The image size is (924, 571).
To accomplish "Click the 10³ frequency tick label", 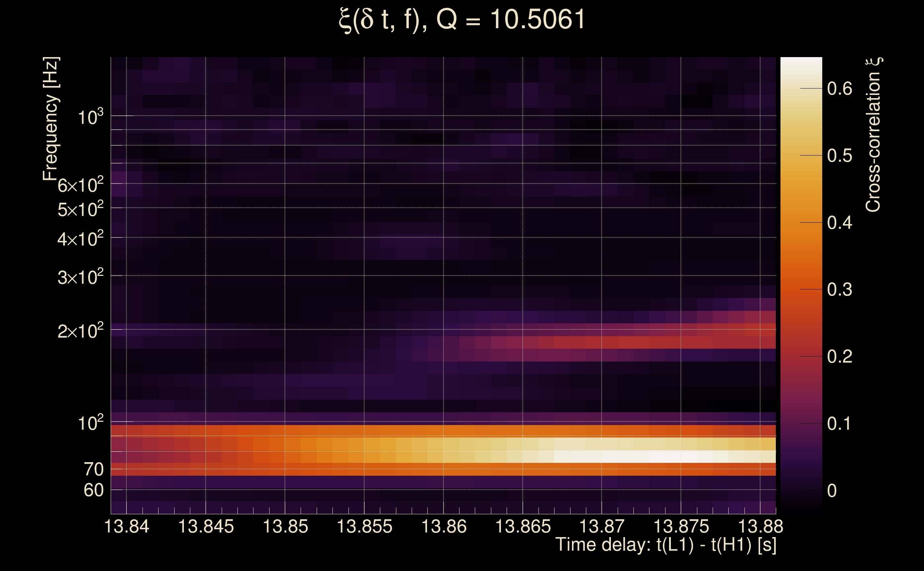I will tap(90, 117).
